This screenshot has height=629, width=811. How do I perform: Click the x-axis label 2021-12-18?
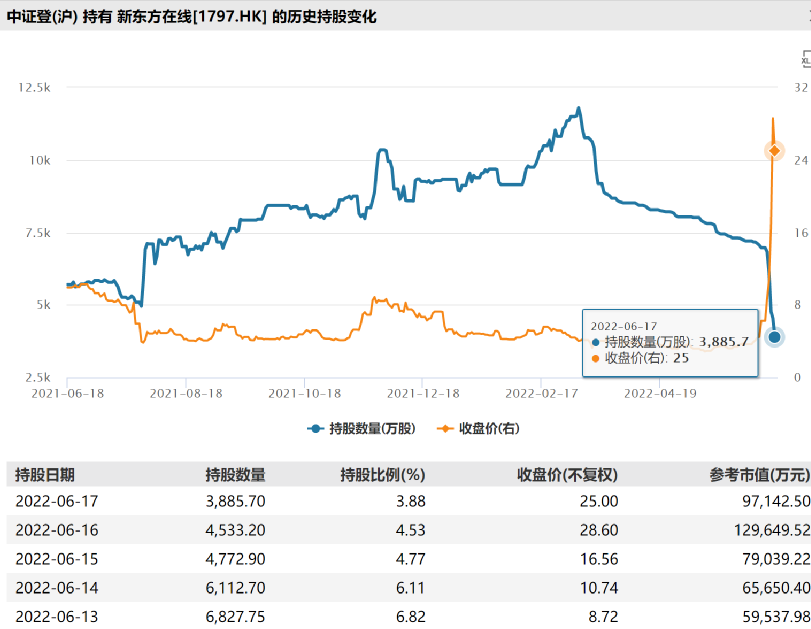(423, 394)
